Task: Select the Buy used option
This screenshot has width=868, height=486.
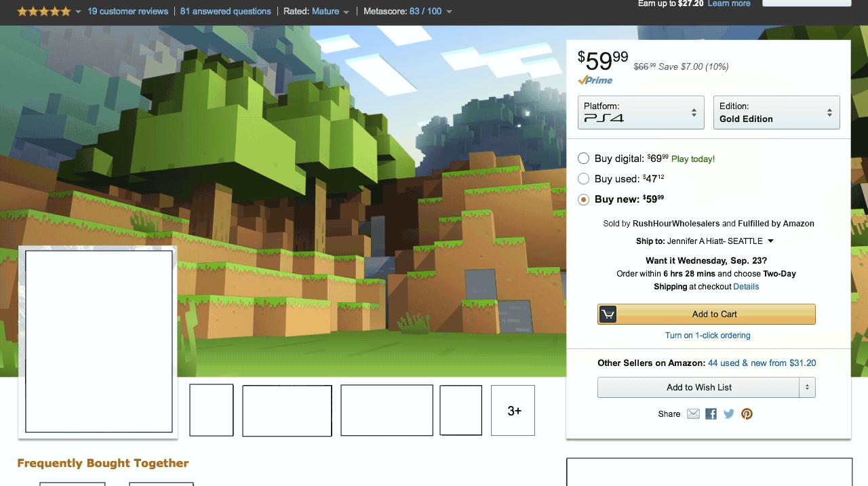Action: point(583,179)
